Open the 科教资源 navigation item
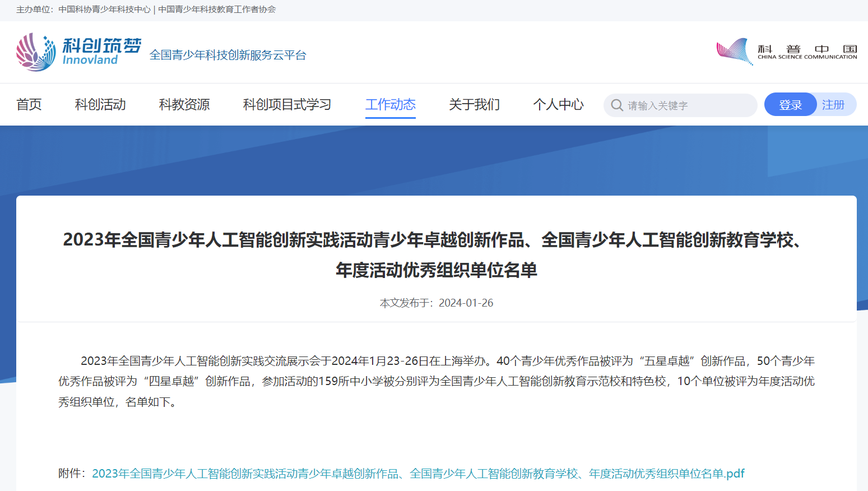The image size is (868, 491). pyautogui.click(x=184, y=105)
